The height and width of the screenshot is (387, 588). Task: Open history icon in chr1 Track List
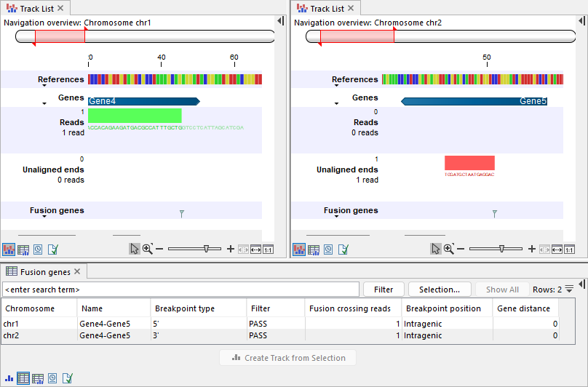(38, 250)
